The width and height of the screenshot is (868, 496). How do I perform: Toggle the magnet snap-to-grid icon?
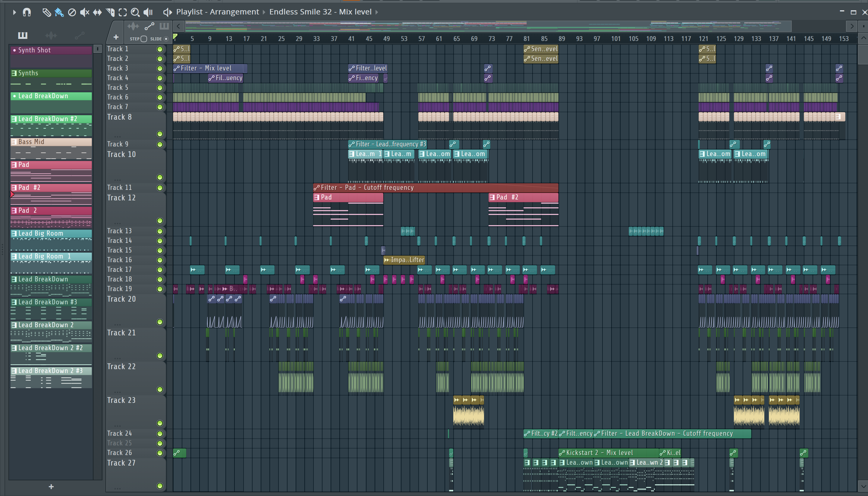point(27,12)
